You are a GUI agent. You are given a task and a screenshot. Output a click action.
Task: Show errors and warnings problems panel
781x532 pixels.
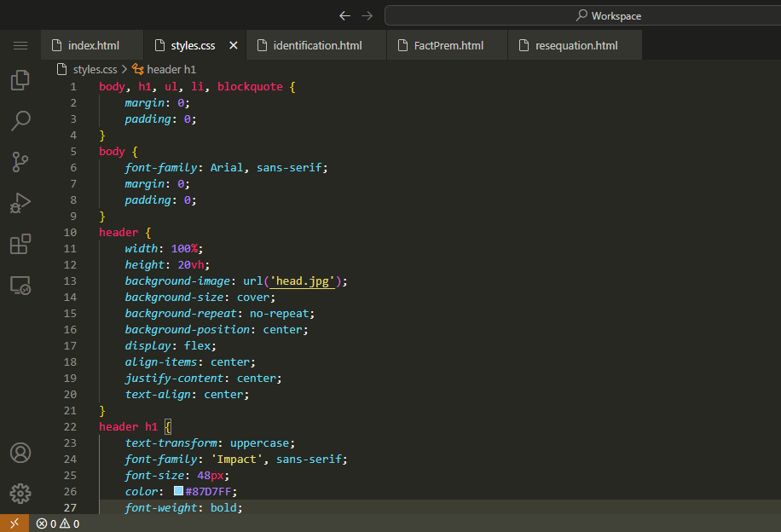click(58, 523)
